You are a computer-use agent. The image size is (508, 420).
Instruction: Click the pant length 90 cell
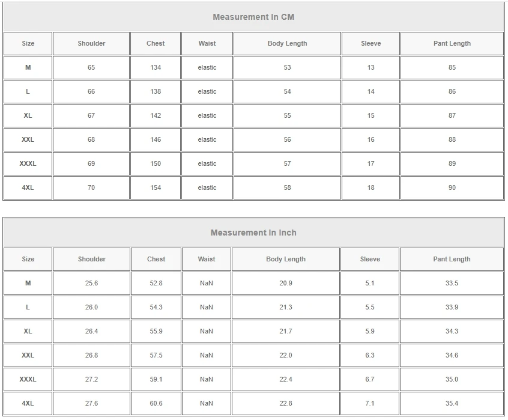pos(452,187)
